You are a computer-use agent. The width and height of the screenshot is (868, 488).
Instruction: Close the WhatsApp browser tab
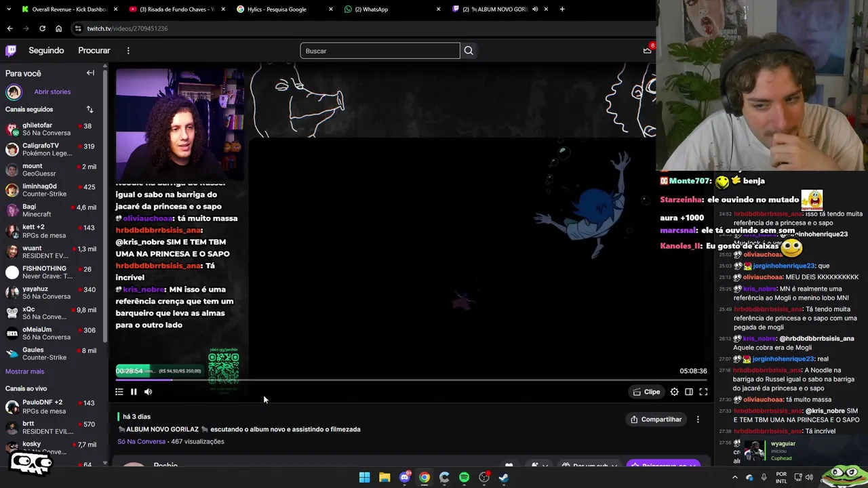[438, 9]
